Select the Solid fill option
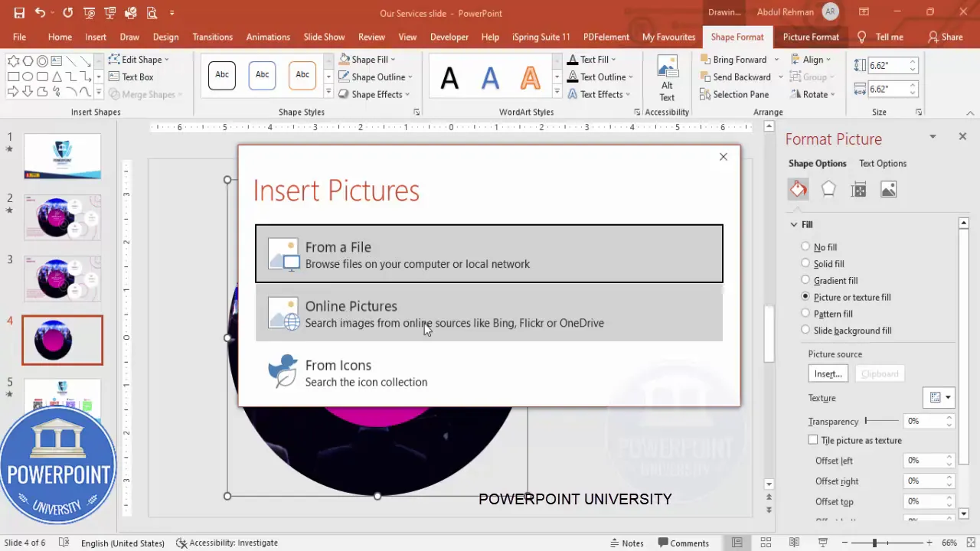 (x=805, y=263)
